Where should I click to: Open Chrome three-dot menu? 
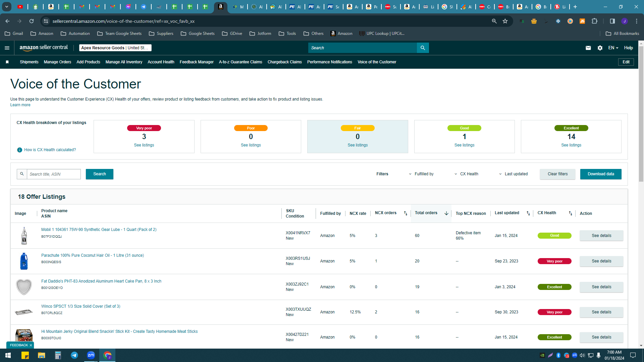tap(637, 21)
